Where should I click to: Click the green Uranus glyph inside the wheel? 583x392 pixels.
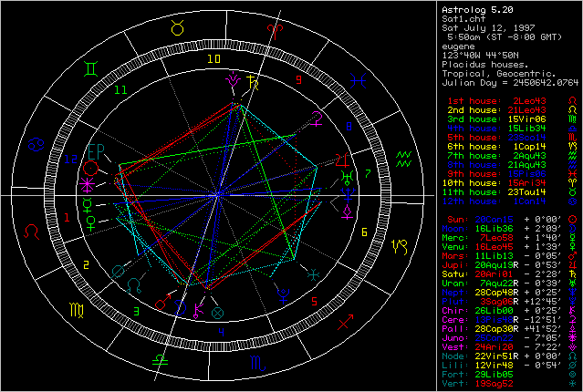pyautogui.click(x=348, y=179)
